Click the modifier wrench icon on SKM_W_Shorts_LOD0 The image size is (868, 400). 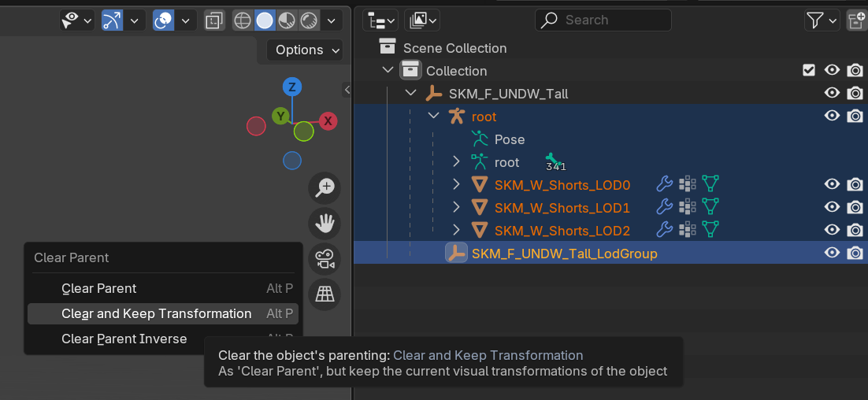(x=664, y=184)
